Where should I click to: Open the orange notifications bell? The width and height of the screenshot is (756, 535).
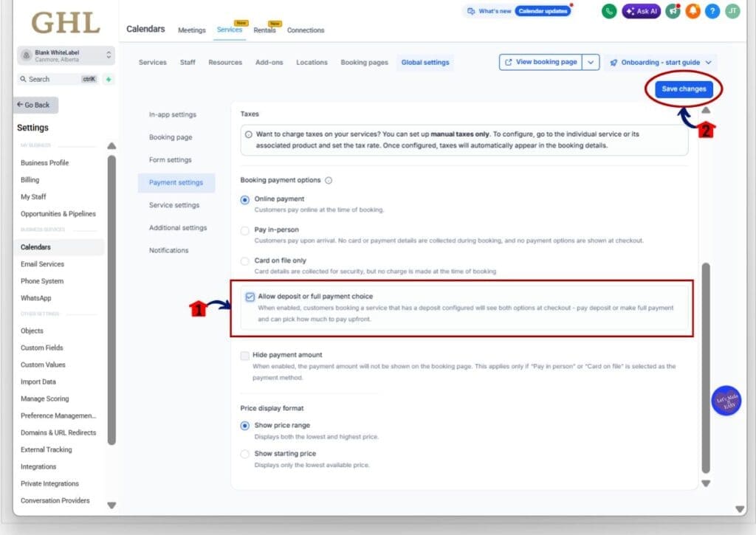click(x=693, y=11)
